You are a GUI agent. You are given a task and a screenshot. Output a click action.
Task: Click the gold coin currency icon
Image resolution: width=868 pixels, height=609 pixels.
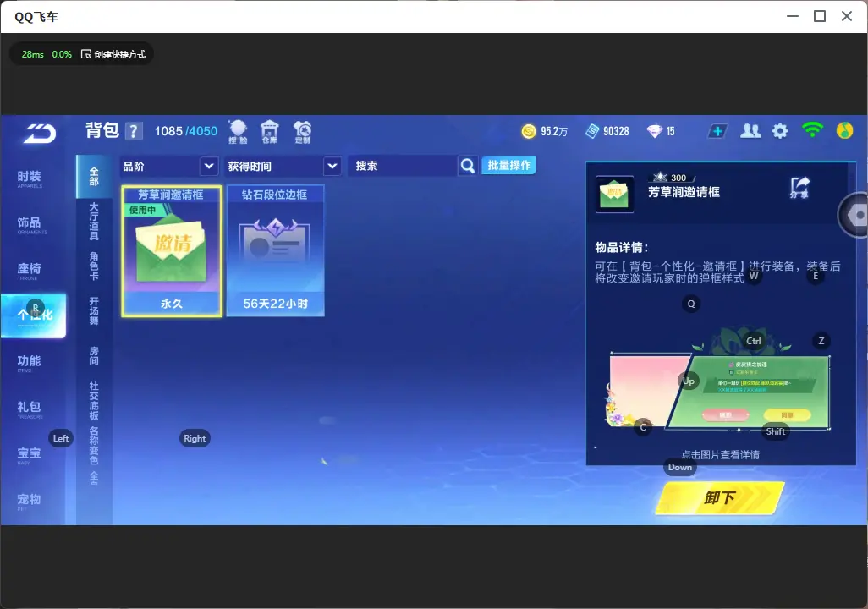[x=529, y=131]
